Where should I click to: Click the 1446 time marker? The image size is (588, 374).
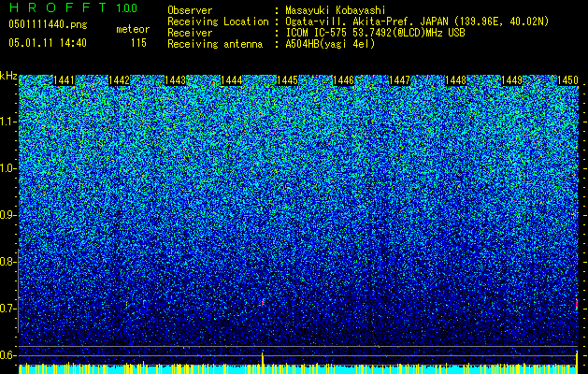[343, 80]
